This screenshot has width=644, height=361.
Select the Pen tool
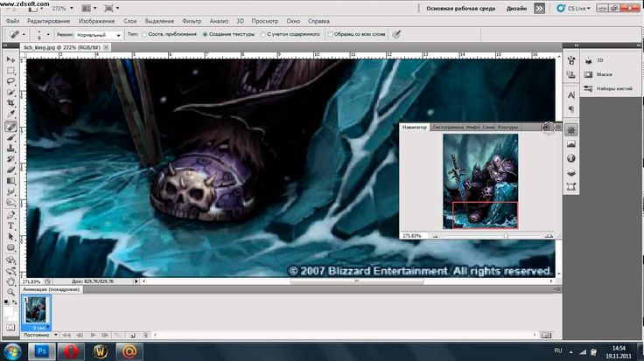(10, 215)
